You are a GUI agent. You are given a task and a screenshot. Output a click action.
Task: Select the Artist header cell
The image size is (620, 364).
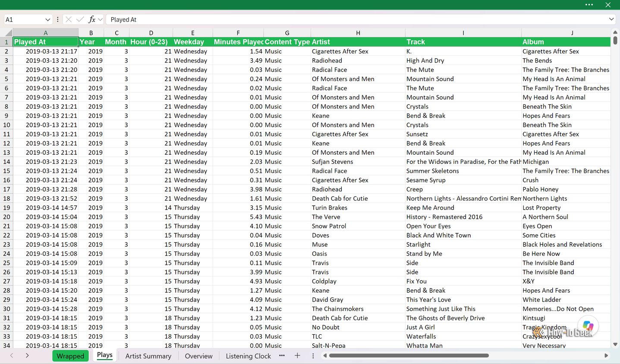tap(358, 42)
